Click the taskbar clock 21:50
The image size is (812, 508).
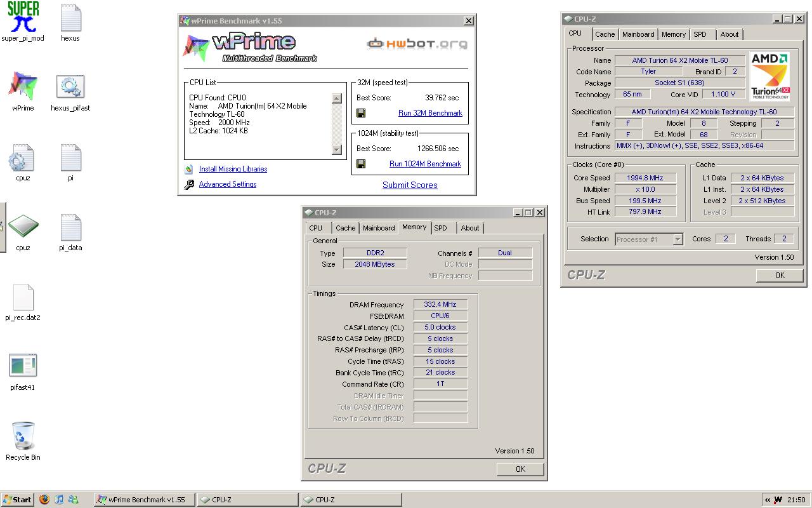pyautogui.click(x=796, y=500)
